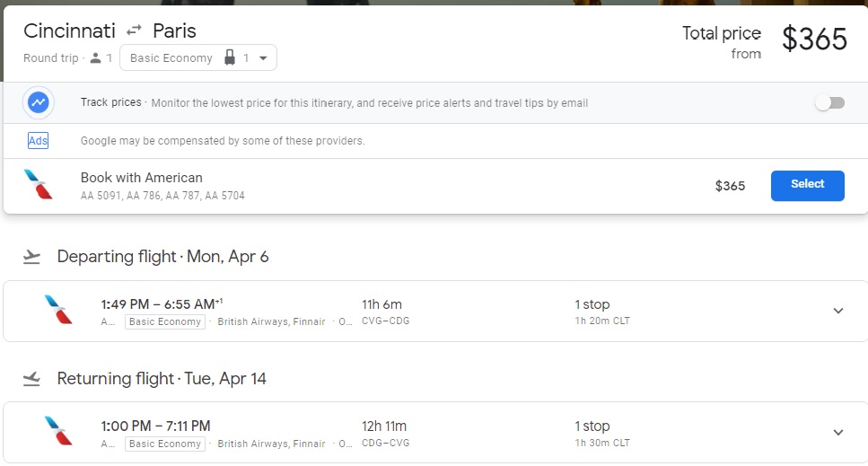The image size is (868, 466).
Task: Expand the departing flight details chevron
Action: point(838,311)
